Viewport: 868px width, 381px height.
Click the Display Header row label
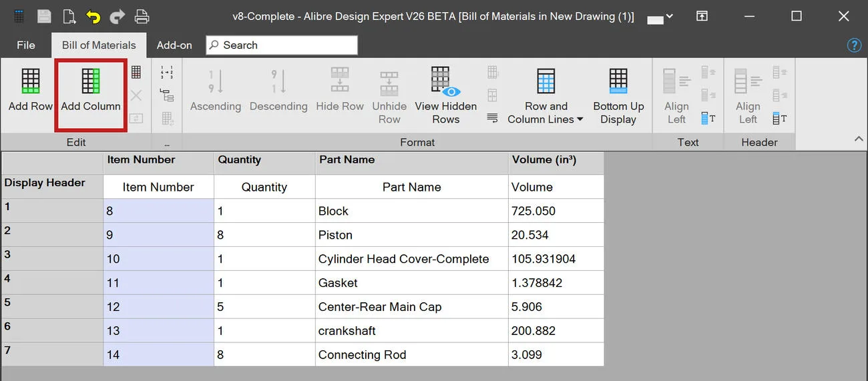click(x=52, y=187)
